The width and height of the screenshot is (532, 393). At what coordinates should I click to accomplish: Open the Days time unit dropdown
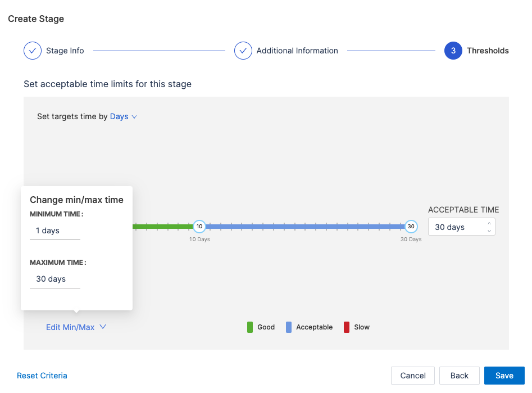point(123,117)
